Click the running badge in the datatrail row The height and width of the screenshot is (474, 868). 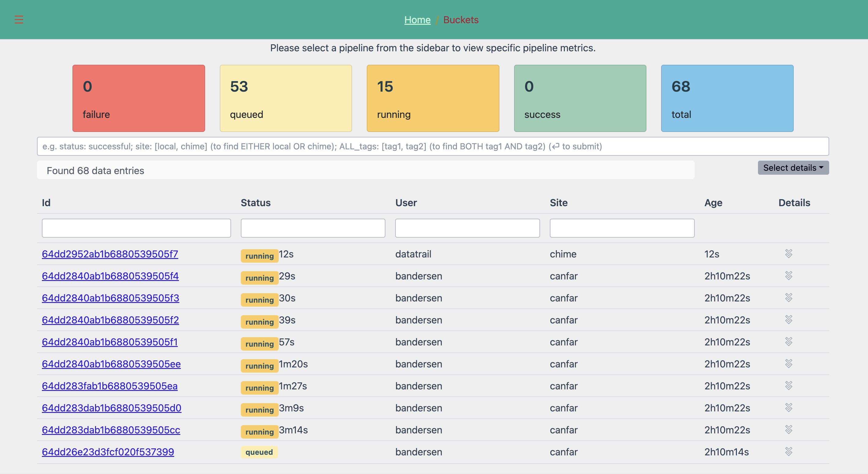[259, 256]
